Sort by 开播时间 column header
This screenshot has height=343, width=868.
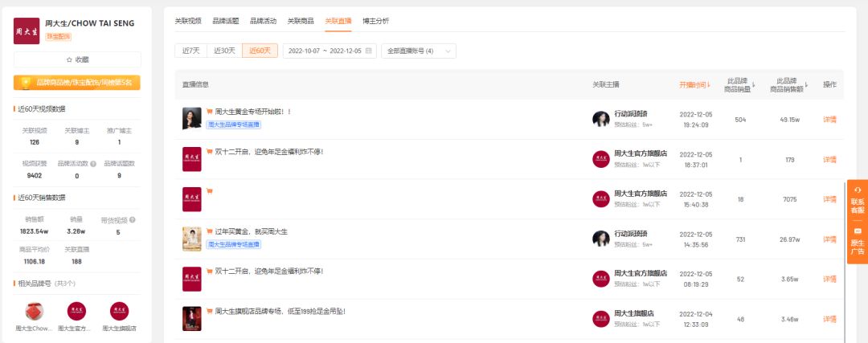pyautogui.click(x=694, y=84)
